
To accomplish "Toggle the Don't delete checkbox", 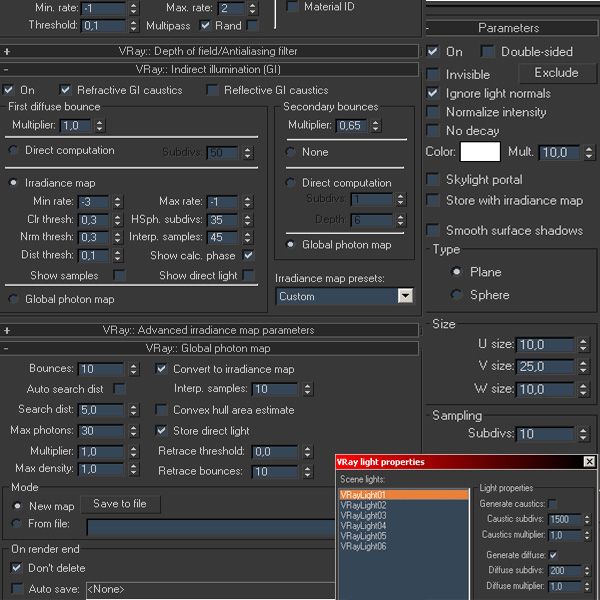I will 16,567.
